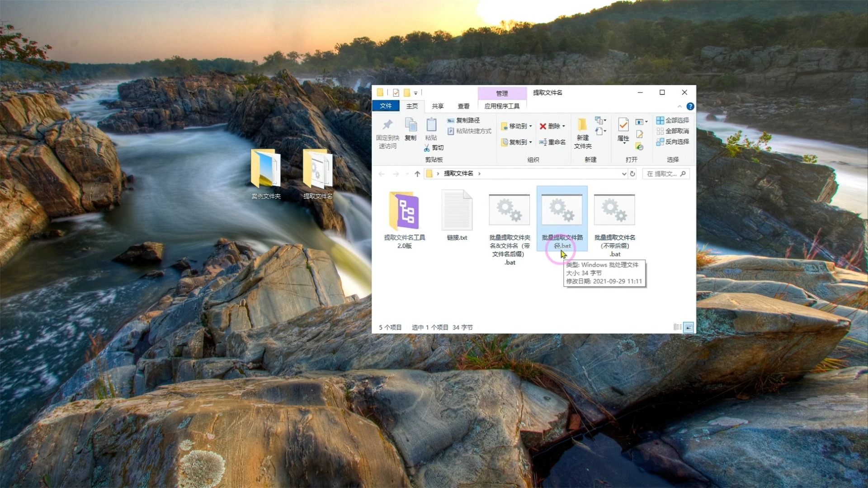The height and width of the screenshot is (488, 868).
Task: Open the 查看 ribbon tab
Action: 463,106
